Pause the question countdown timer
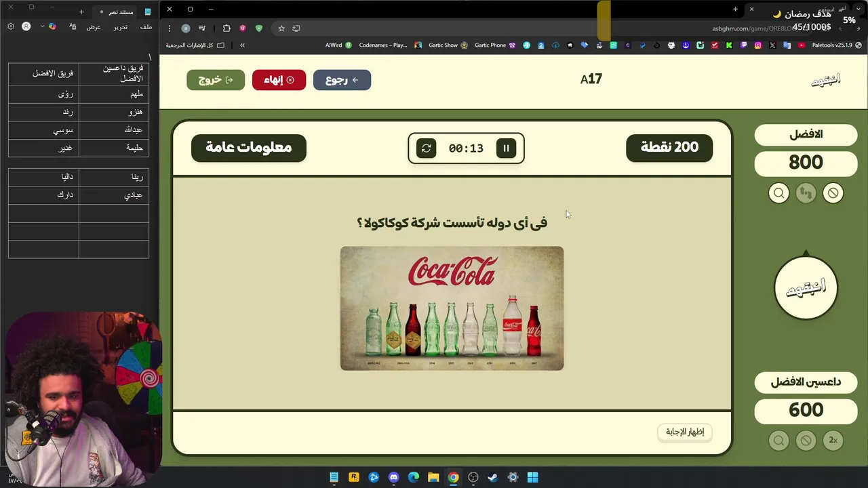The image size is (868, 488). pyautogui.click(x=506, y=148)
